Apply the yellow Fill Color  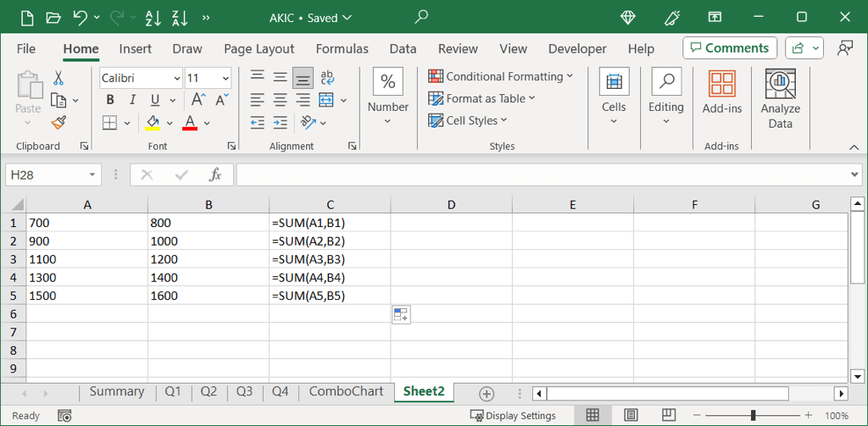[x=153, y=122]
